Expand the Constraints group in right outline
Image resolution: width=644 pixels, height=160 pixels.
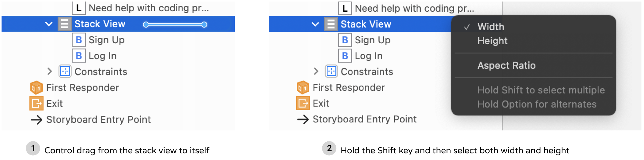(316, 72)
